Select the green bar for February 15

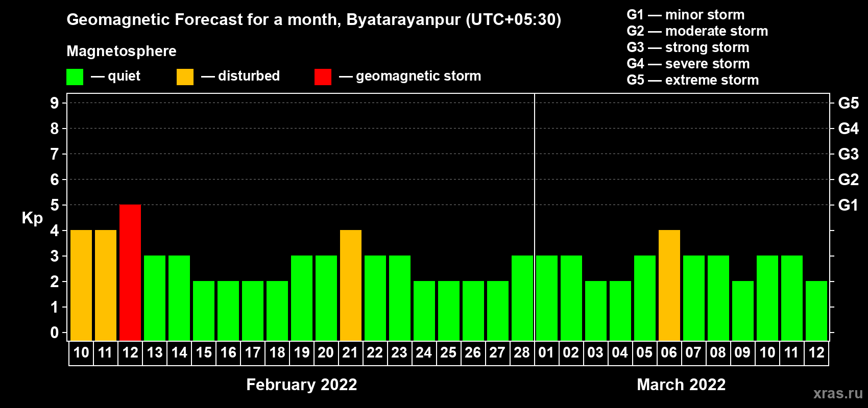coord(204,311)
